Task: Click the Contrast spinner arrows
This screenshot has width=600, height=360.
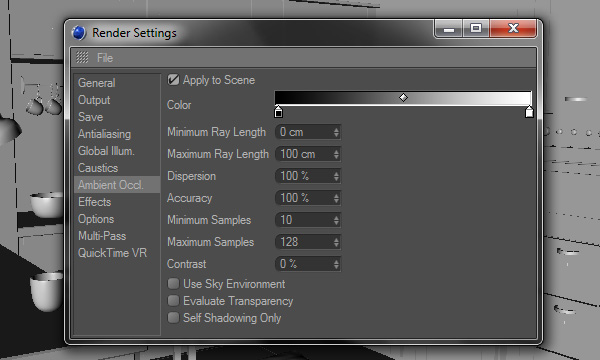Action: [x=336, y=264]
